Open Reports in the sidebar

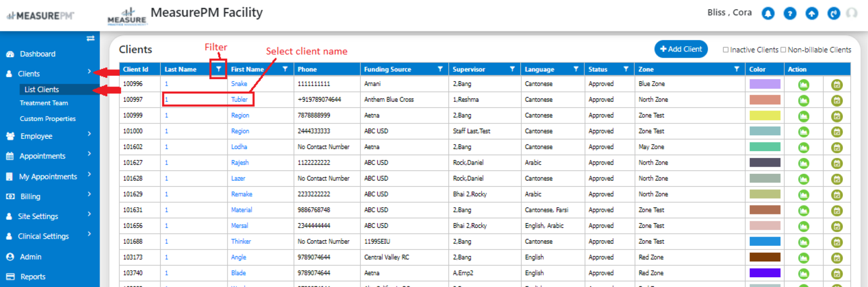33,277
